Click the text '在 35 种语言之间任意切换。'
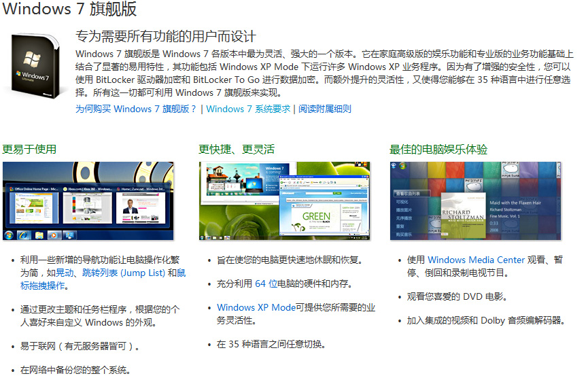Screen dimensions: 588x378 [x=271, y=344]
